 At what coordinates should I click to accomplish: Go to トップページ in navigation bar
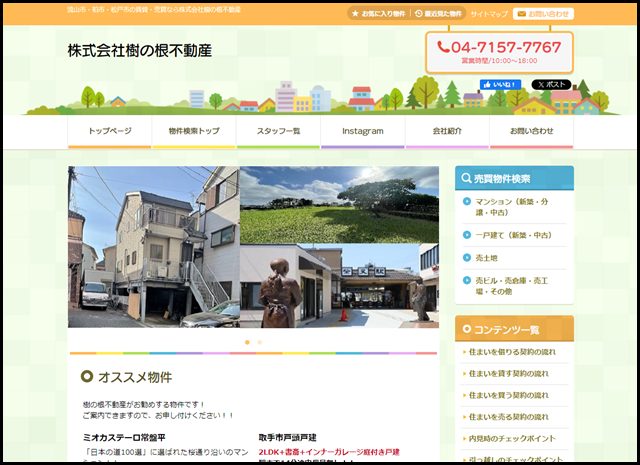110,131
